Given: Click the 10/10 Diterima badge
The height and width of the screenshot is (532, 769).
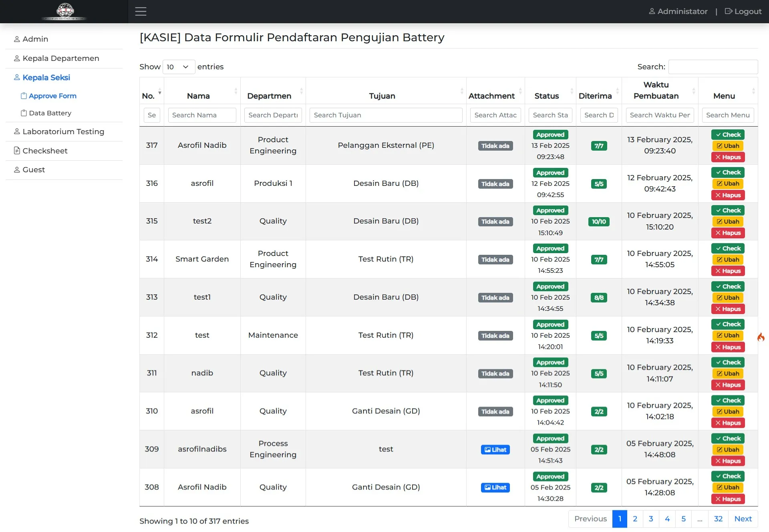Looking at the screenshot, I should tap(599, 222).
